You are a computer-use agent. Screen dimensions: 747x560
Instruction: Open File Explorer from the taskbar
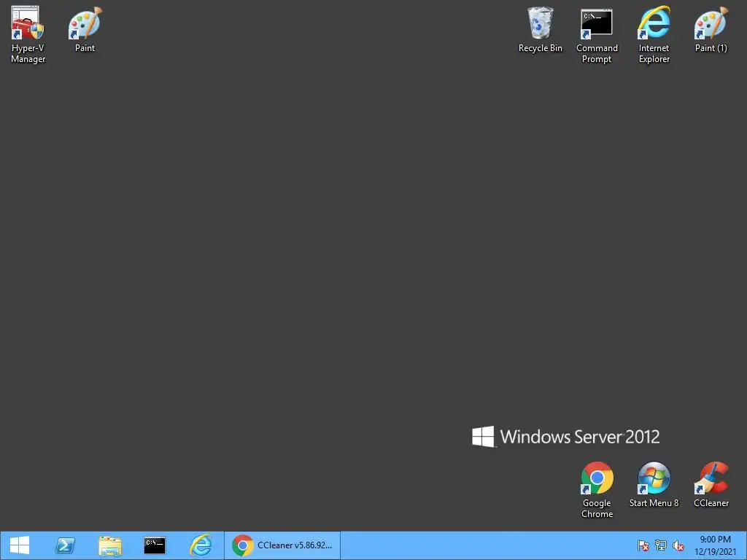tap(110, 545)
